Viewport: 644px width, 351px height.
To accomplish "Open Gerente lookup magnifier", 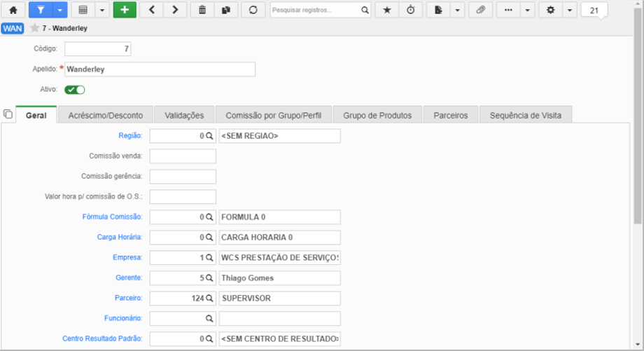I will (209, 278).
